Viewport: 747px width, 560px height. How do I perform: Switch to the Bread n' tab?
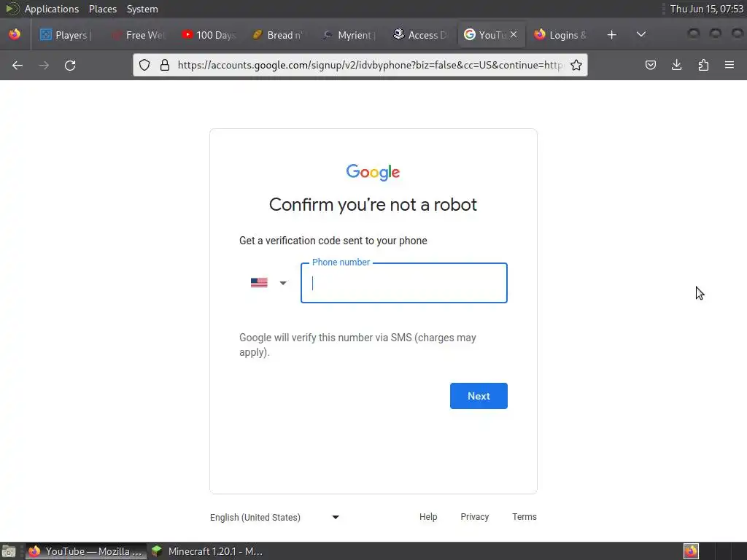pyautogui.click(x=279, y=35)
